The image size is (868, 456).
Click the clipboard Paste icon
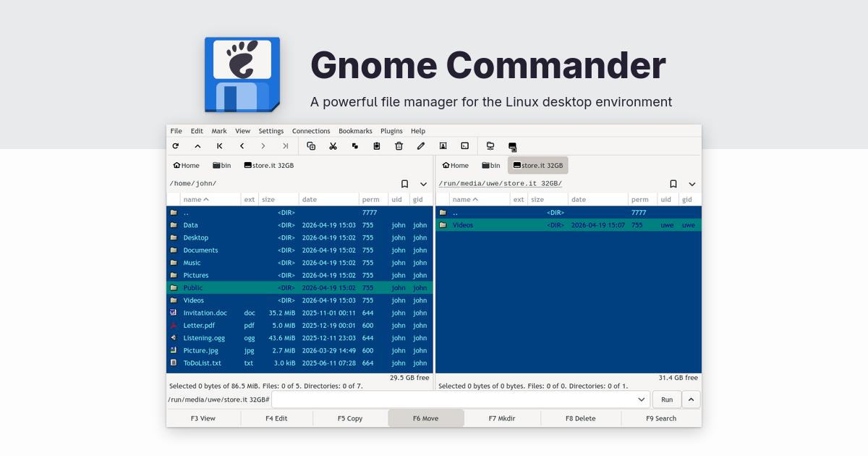(377, 146)
